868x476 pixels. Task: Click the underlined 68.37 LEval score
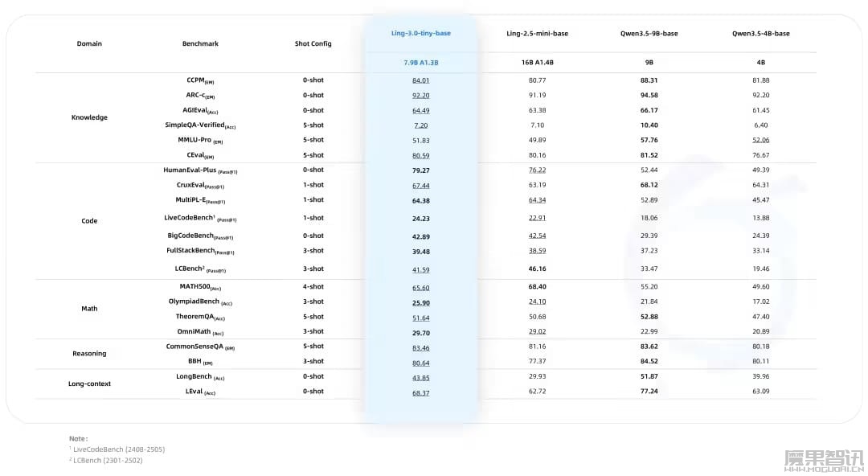pos(420,393)
